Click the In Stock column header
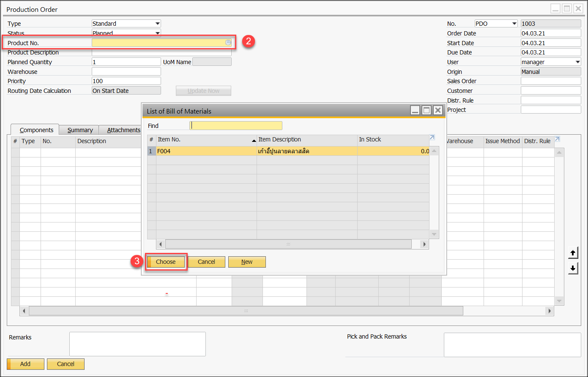 pos(393,139)
